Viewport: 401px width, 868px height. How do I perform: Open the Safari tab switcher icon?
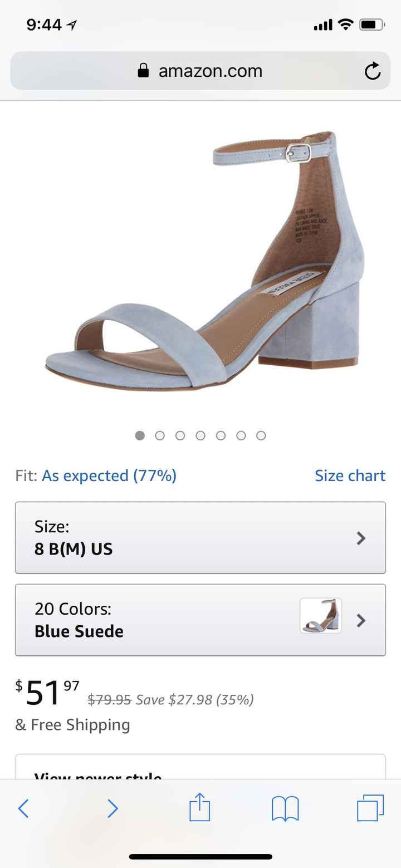370,808
